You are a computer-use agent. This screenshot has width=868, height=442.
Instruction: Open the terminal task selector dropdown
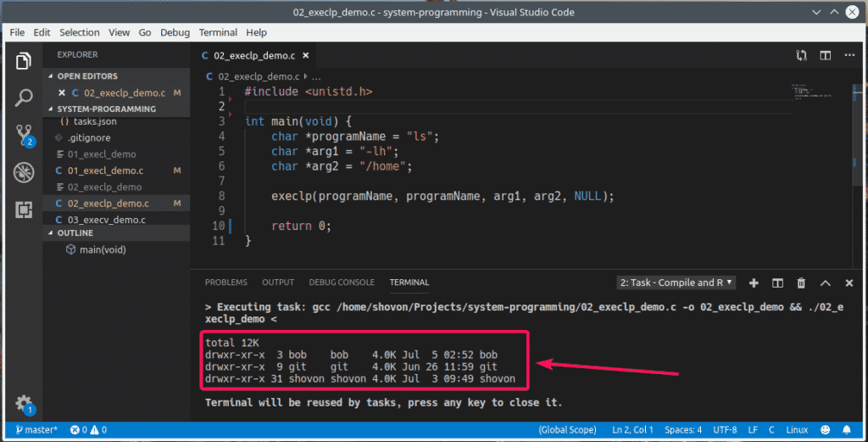coord(676,283)
